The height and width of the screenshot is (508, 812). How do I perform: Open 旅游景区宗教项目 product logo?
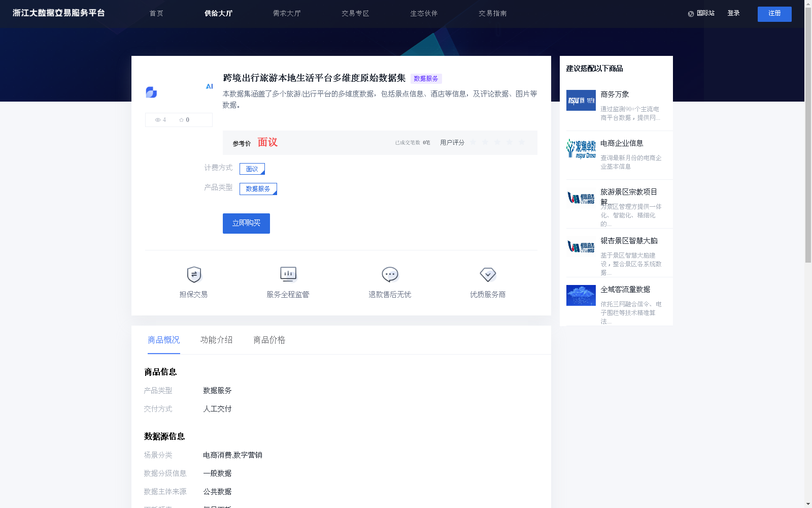[x=581, y=198]
